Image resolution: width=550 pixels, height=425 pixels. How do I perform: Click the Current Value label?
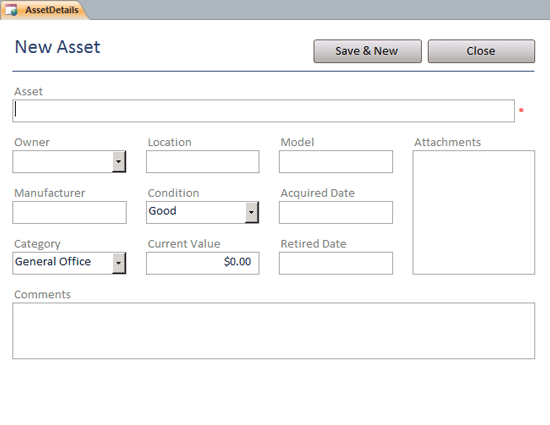click(x=184, y=244)
